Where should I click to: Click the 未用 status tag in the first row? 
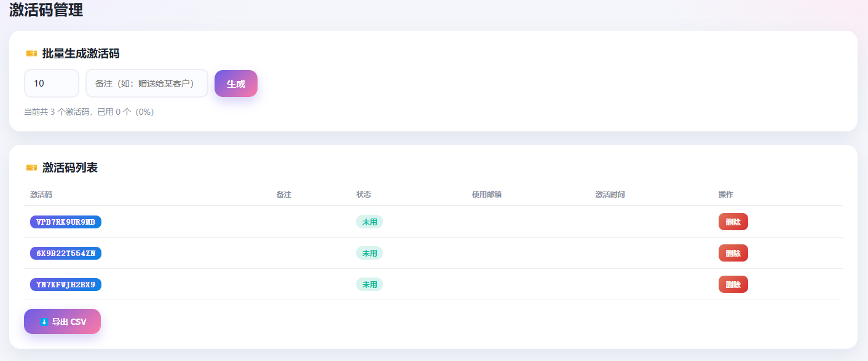point(369,222)
